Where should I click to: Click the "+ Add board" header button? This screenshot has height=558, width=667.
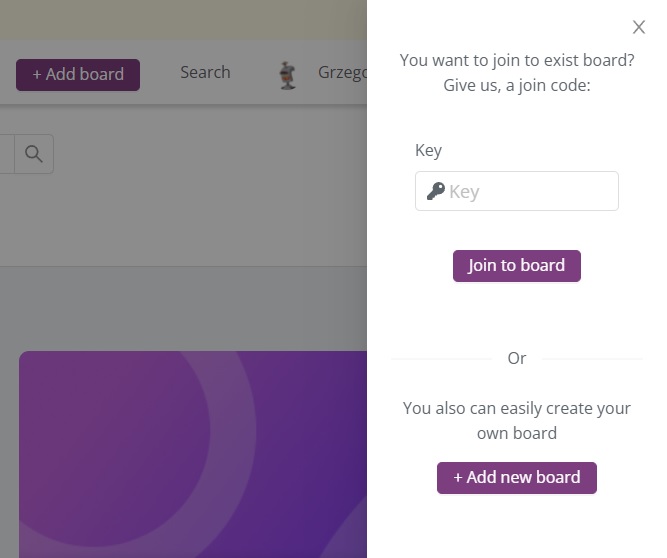[x=78, y=74]
